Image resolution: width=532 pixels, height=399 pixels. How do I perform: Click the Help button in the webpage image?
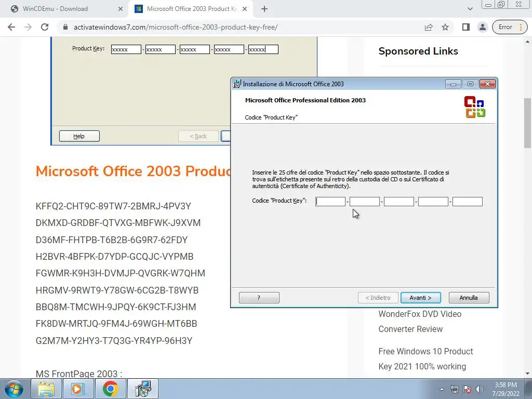coord(79,136)
